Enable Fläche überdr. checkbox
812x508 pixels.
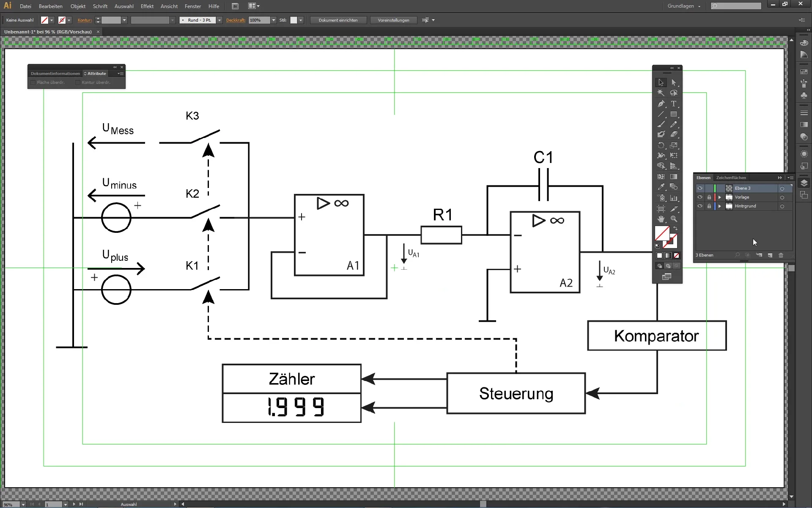[33, 83]
